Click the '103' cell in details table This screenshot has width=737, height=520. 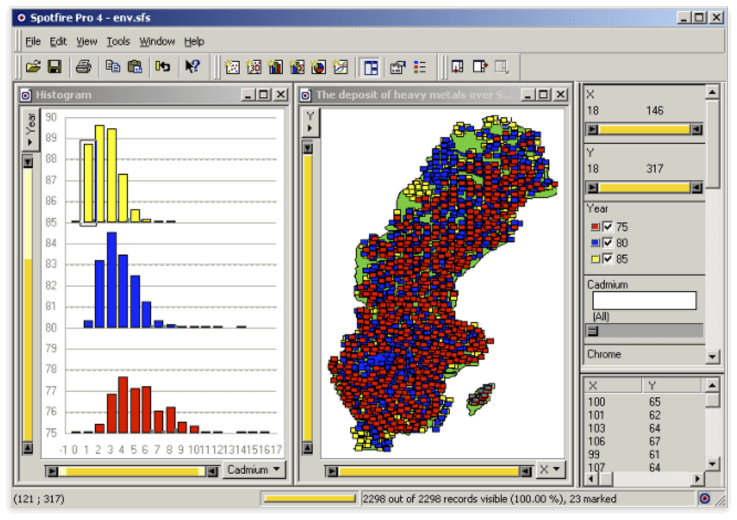[x=596, y=428]
